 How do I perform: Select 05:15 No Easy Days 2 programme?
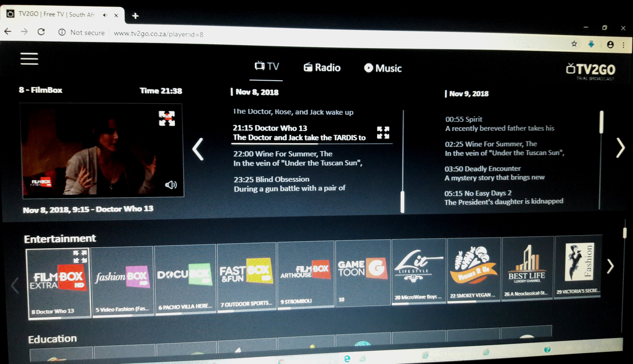click(x=504, y=198)
